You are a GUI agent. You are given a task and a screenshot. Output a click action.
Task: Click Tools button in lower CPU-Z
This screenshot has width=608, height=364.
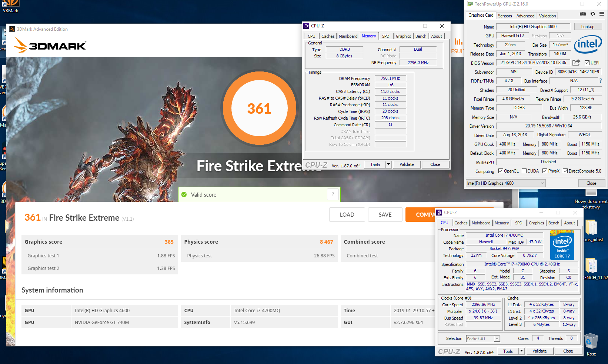[508, 351]
